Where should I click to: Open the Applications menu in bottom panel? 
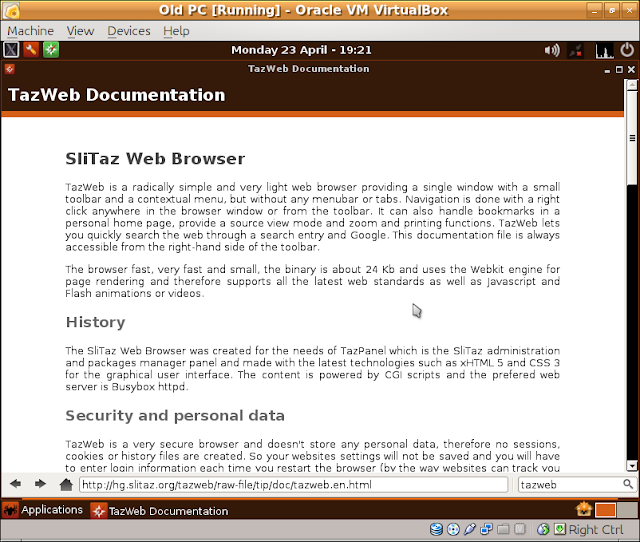(42, 510)
